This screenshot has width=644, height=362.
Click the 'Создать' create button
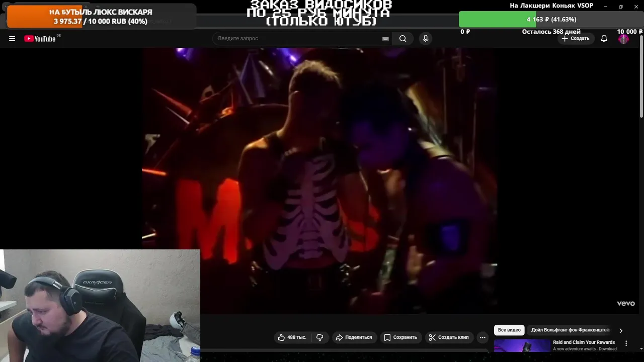point(576,39)
